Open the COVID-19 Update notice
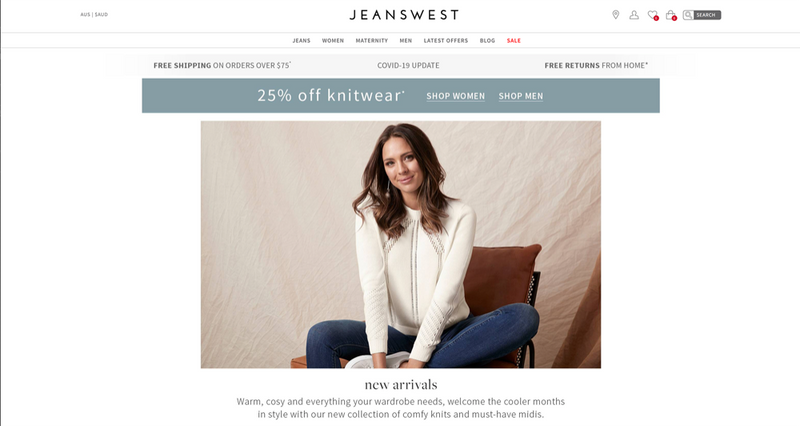The image size is (800, 426). pos(408,65)
